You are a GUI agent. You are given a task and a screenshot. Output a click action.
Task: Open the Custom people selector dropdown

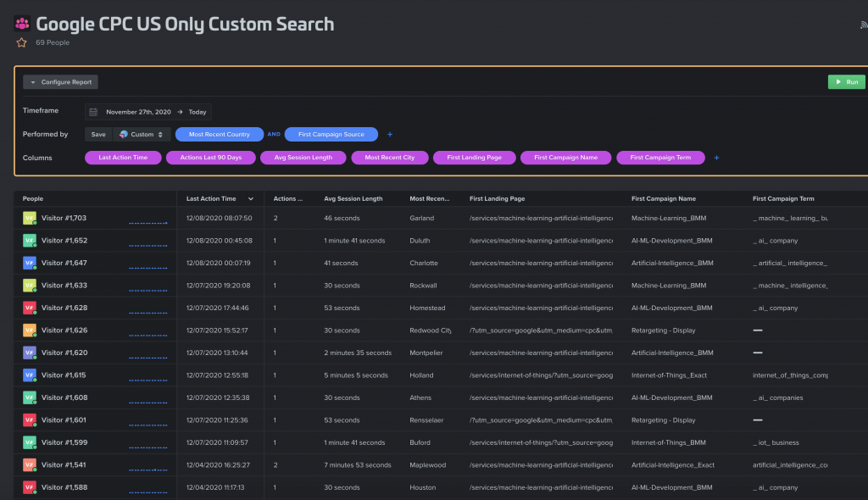pos(142,134)
